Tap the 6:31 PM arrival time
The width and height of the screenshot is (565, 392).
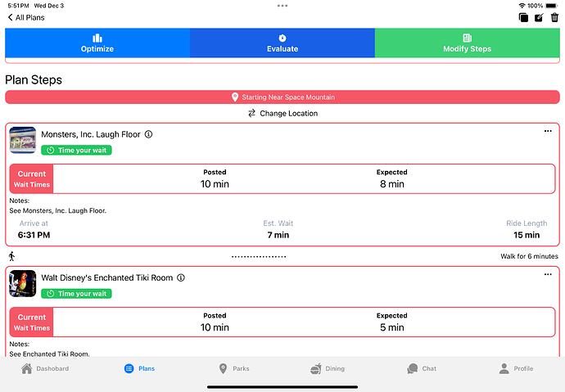point(34,235)
